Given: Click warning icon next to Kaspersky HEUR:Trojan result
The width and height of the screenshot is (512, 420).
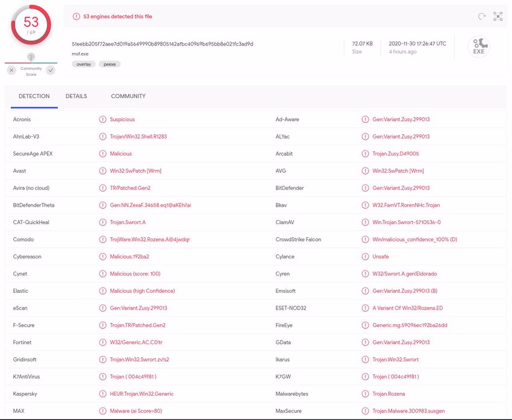Looking at the screenshot, I should (x=102, y=394).
